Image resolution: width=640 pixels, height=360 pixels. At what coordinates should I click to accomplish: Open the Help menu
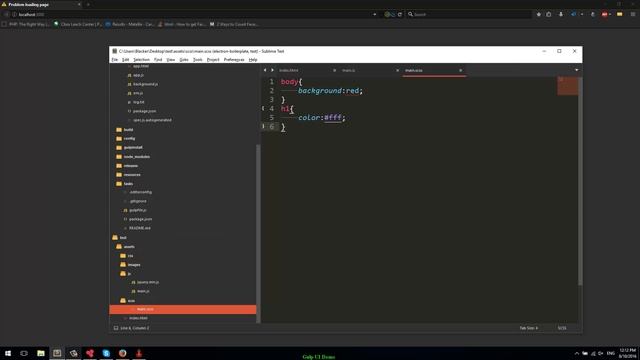tap(253, 60)
